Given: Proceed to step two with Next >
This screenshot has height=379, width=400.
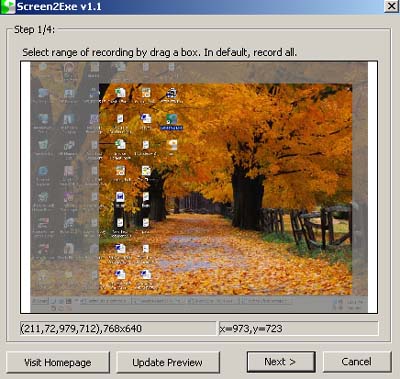Looking at the screenshot, I should pyautogui.click(x=281, y=362).
